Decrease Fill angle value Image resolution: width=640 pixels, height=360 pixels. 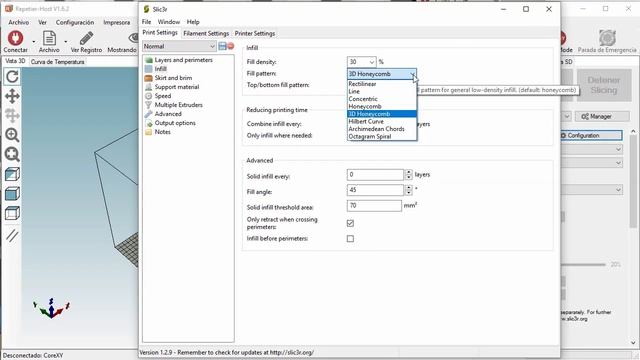(409, 193)
